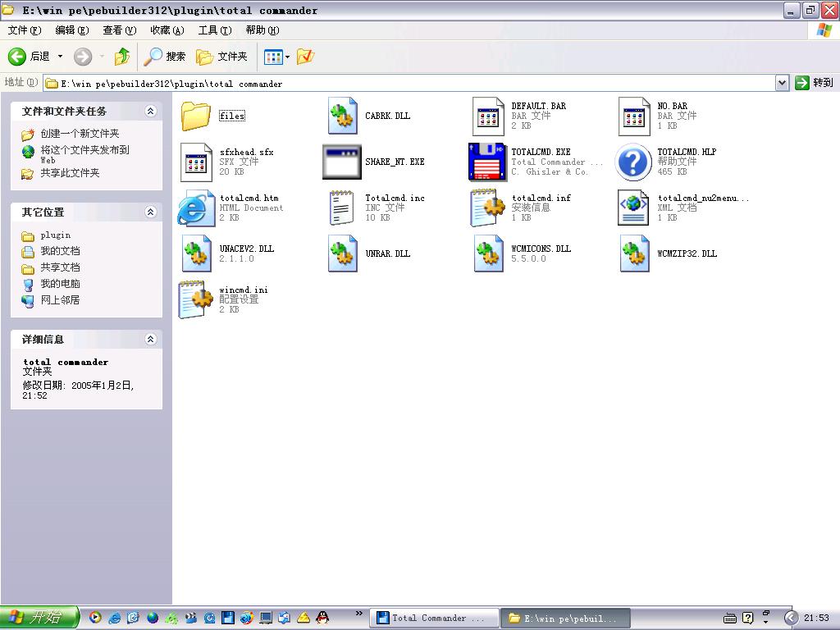Launch Internet Explorer from Quick Launch
The width and height of the screenshot is (840, 630).
tap(114, 618)
